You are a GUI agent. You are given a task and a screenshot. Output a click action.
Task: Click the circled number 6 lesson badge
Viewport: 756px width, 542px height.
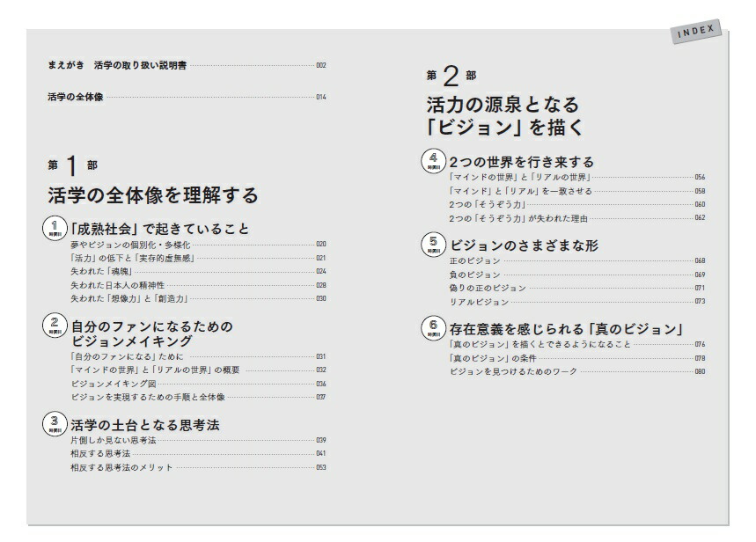pos(433,328)
